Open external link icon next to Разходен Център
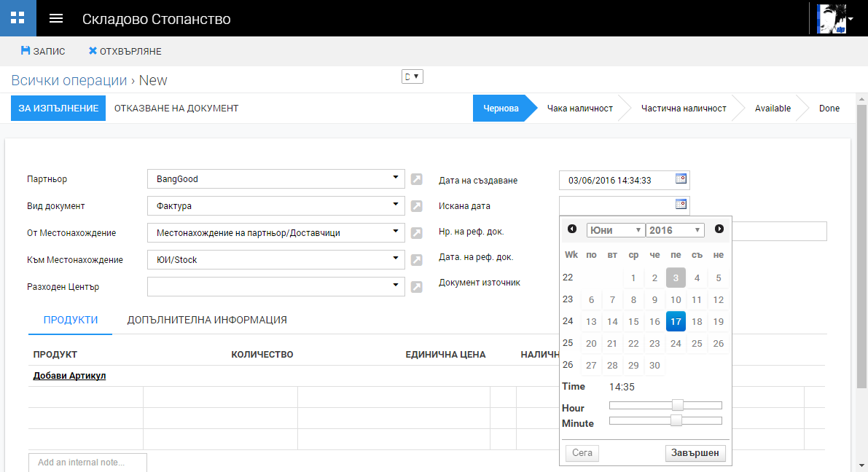868x472 pixels. (x=416, y=287)
